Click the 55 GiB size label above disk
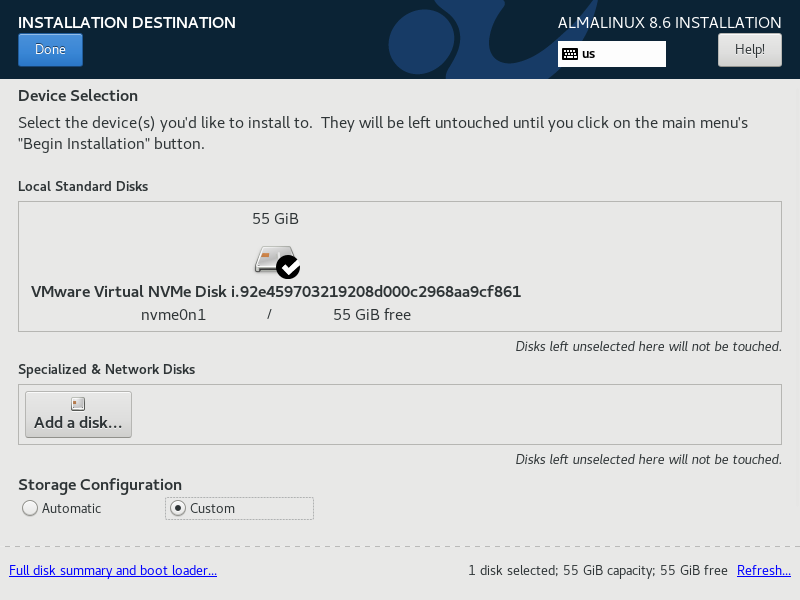The height and width of the screenshot is (600, 800). pos(276,219)
